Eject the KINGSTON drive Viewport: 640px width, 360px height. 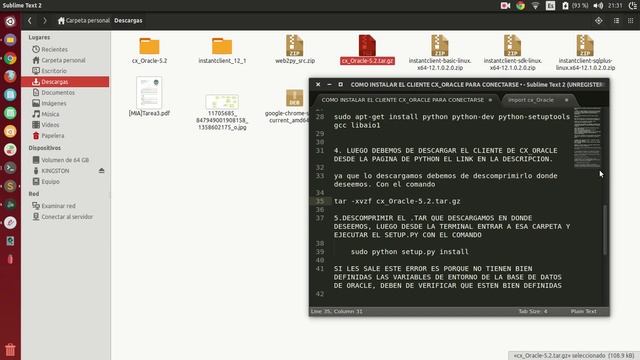pos(102,171)
